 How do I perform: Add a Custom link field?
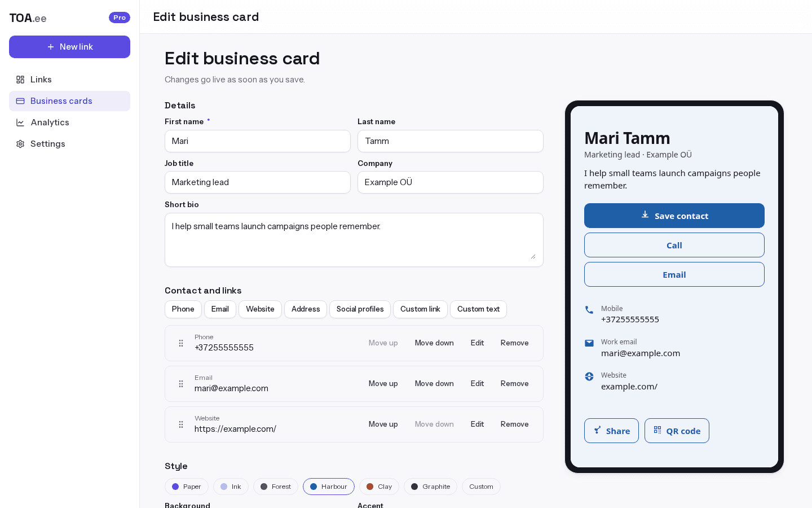click(x=420, y=309)
